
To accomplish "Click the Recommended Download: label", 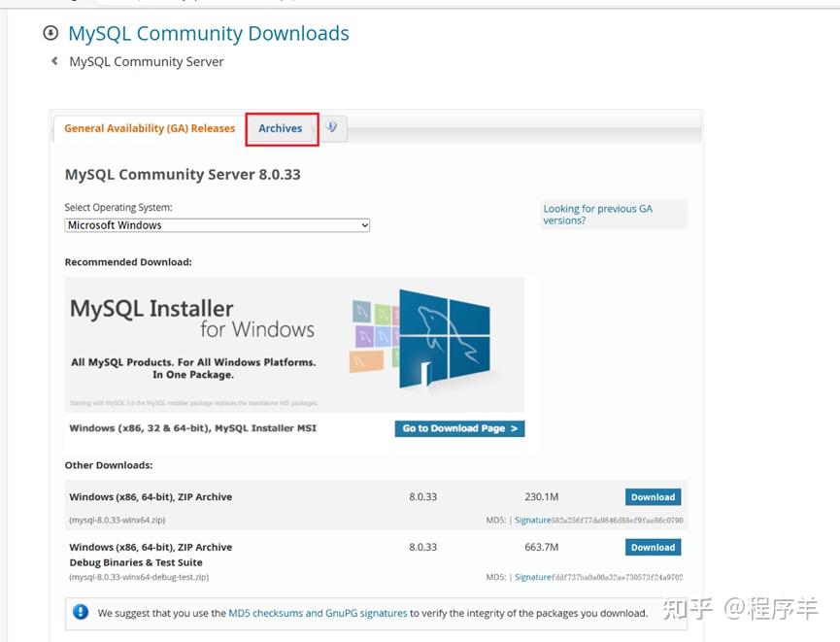I will [128, 262].
